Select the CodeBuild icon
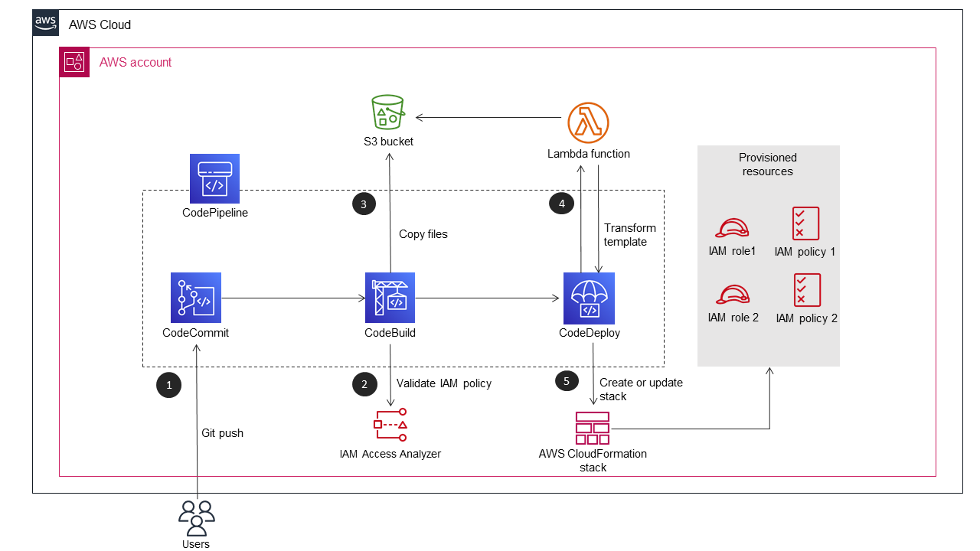980x551 pixels. coord(390,298)
